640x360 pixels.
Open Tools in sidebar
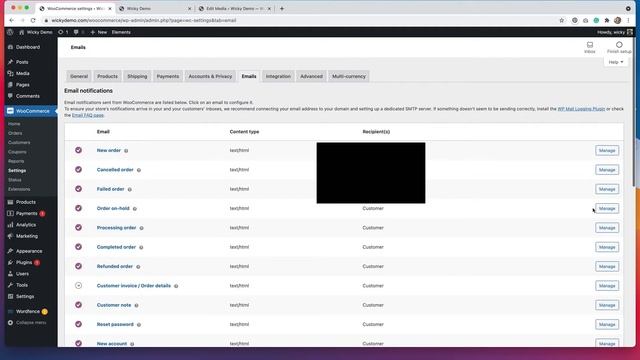22,285
